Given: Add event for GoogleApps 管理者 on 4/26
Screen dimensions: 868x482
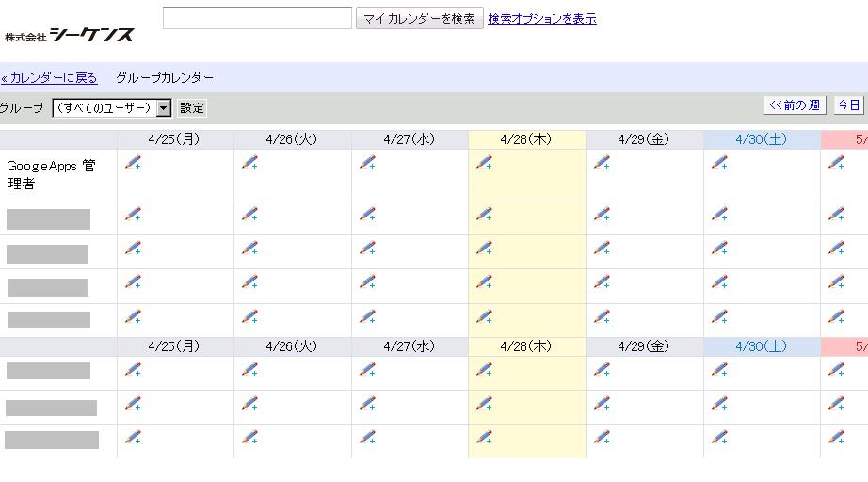Looking at the screenshot, I should click(x=249, y=163).
